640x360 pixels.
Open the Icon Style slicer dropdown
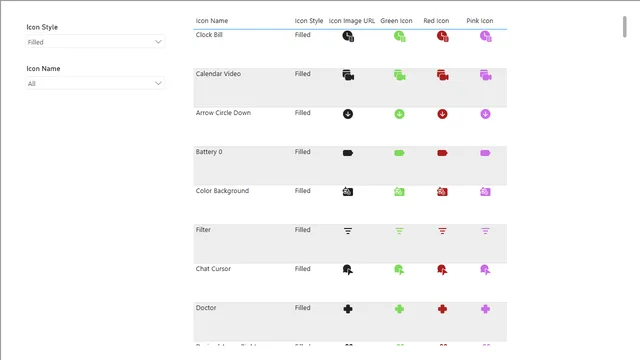tap(95, 42)
